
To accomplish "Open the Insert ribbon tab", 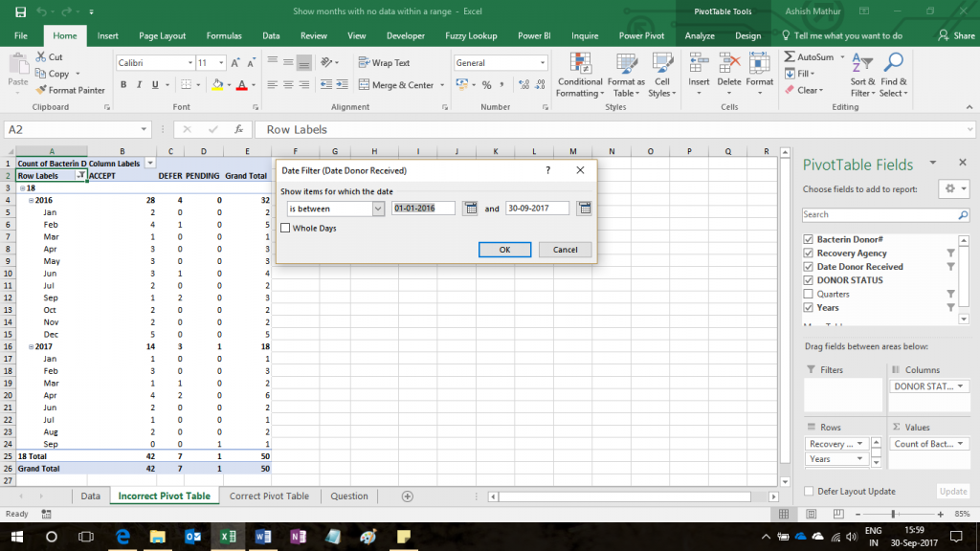I will click(107, 35).
